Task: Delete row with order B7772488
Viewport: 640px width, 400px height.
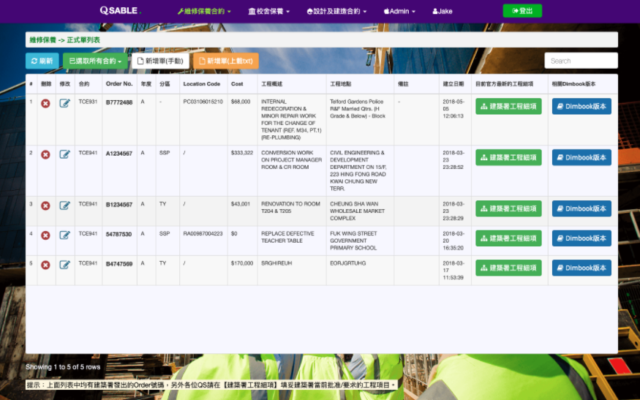Action: (x=45, y=104)
